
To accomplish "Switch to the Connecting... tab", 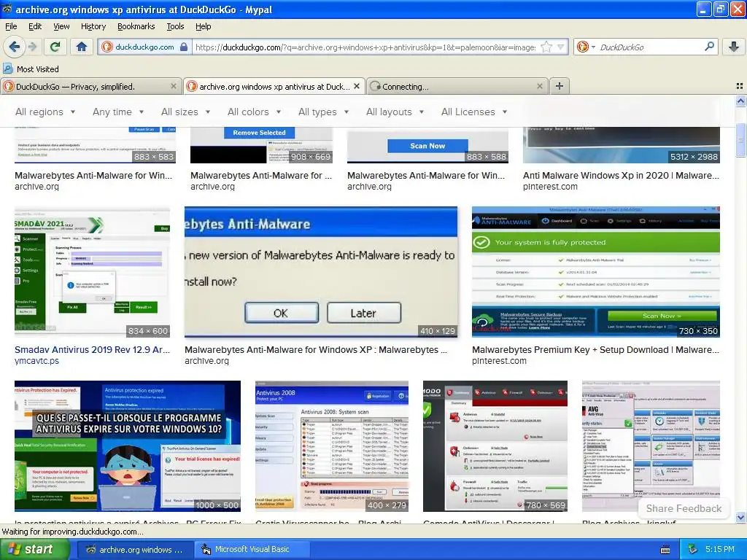I will coord(457,86).
